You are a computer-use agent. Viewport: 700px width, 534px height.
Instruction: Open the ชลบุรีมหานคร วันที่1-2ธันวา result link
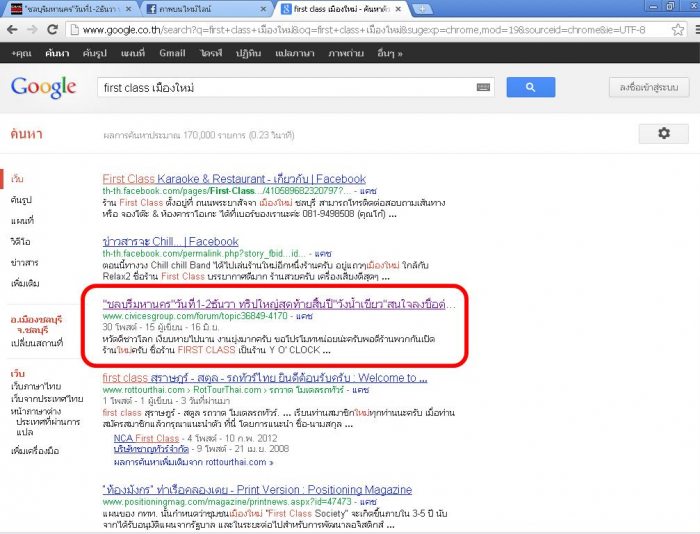[279, 305]
